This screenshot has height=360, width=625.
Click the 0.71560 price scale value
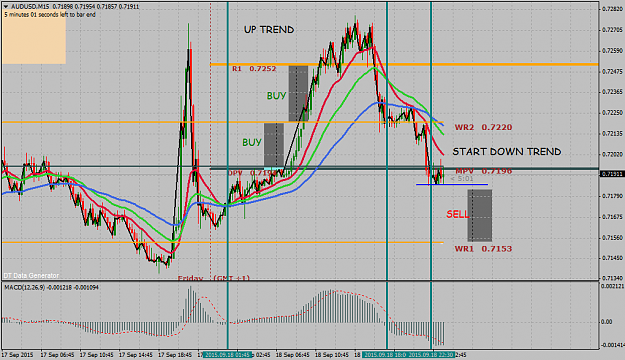click(x=612, y=238)
